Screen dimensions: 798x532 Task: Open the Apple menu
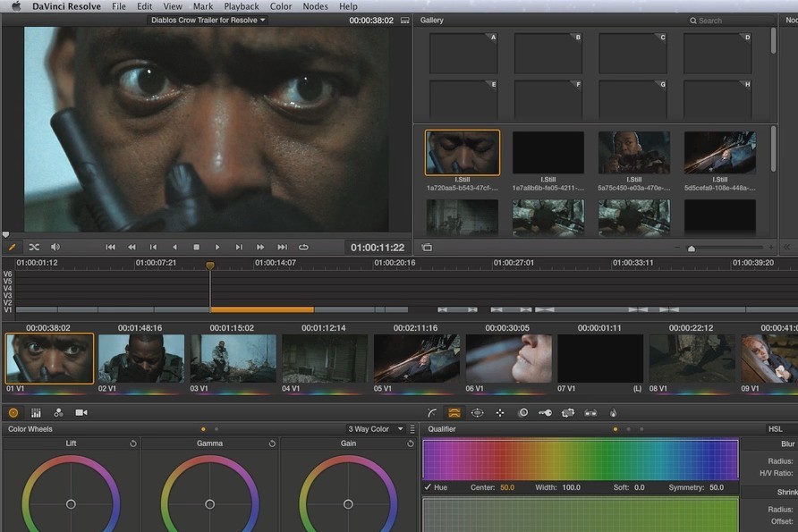16,6
